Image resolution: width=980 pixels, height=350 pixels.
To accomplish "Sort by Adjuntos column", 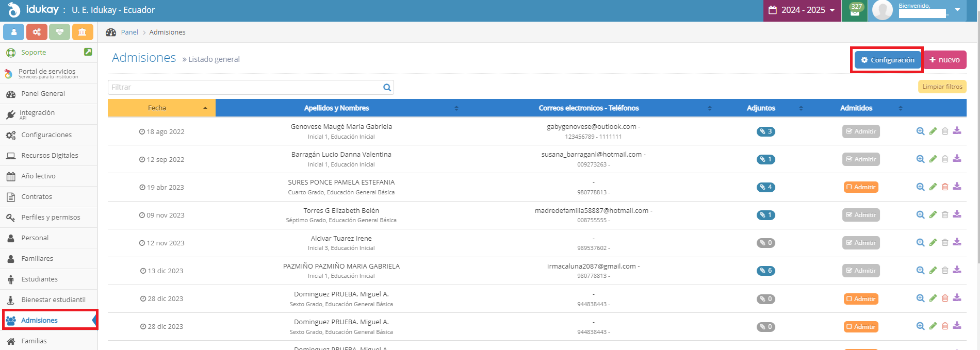I will coord(761,108).
